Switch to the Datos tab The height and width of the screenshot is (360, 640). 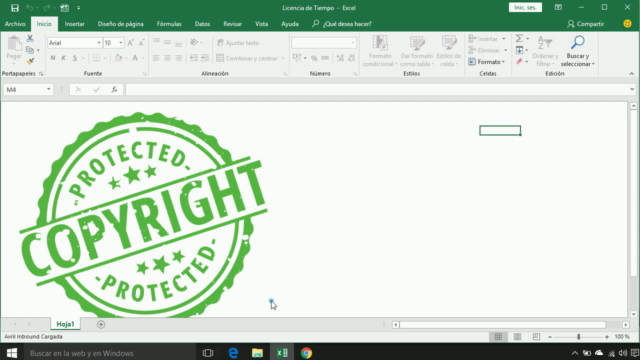click(202, 24)
